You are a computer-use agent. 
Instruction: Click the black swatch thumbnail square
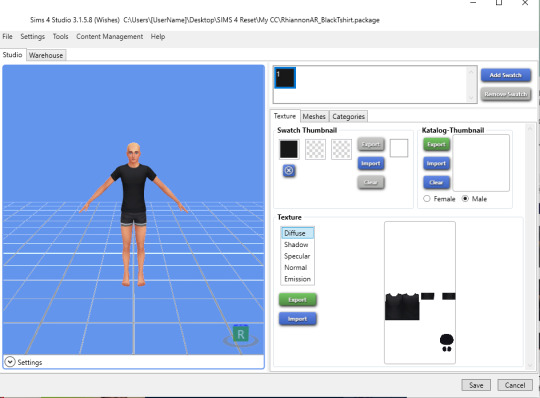tap(289, 149)
